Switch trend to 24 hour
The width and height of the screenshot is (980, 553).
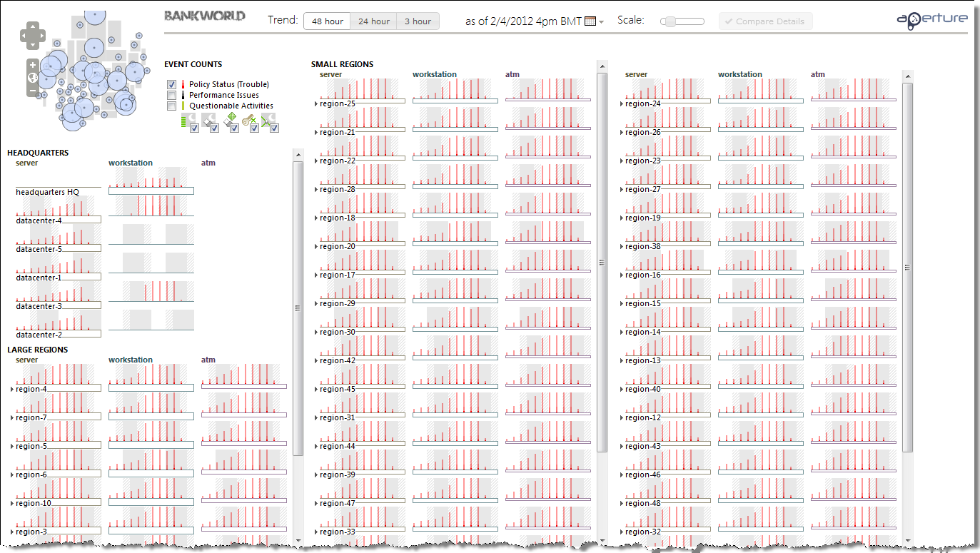click(x=373, y=21)
